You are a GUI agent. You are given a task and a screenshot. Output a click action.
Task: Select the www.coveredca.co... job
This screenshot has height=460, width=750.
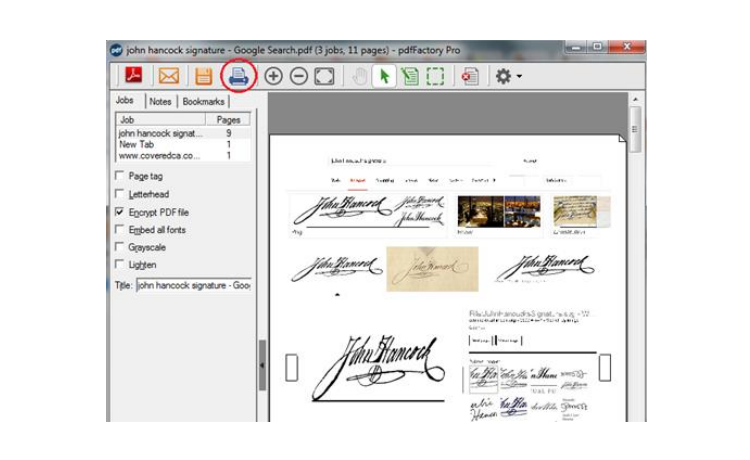click(183, 156)
